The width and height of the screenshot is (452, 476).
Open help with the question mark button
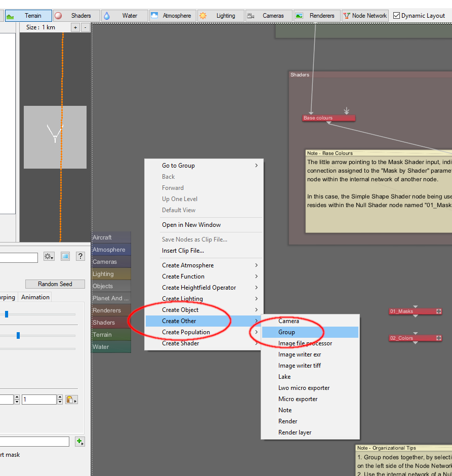pyautogui.click(x=80, y=257)
